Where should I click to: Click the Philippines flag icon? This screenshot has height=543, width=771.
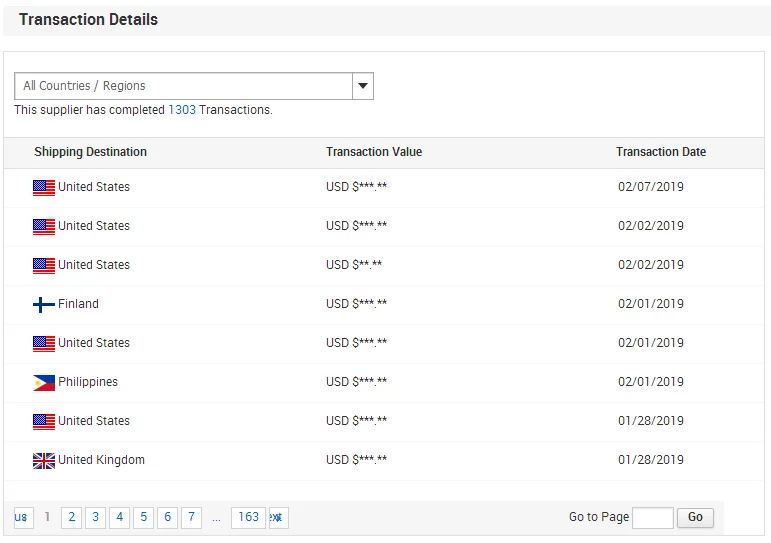(44, 383)
